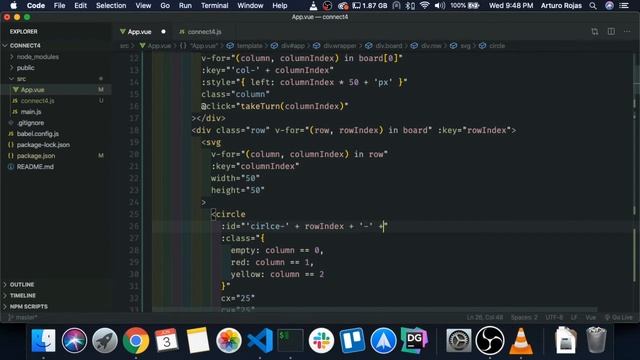Open Launchpad rocket icon in dock
The image size is (640, 360).
click(x=105, y=340)
